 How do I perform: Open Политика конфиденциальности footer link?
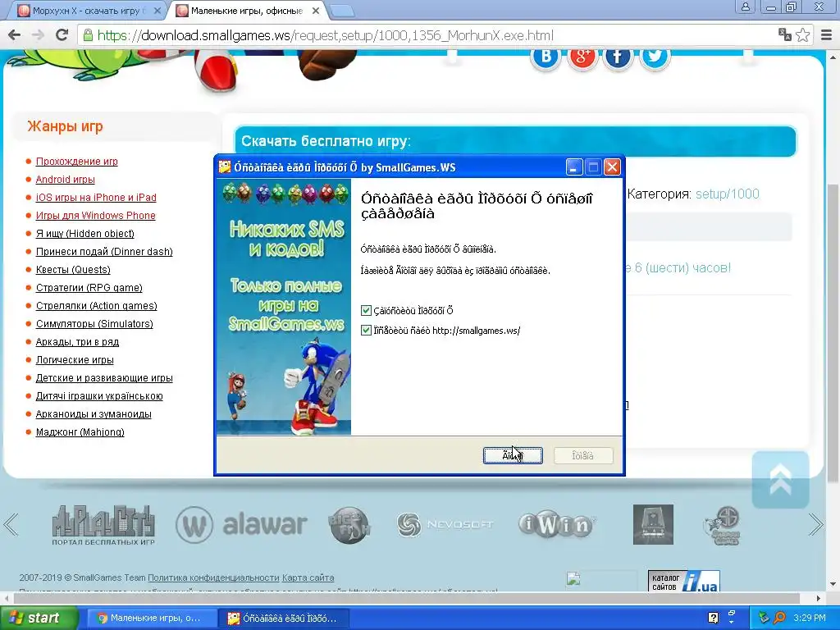213,577
